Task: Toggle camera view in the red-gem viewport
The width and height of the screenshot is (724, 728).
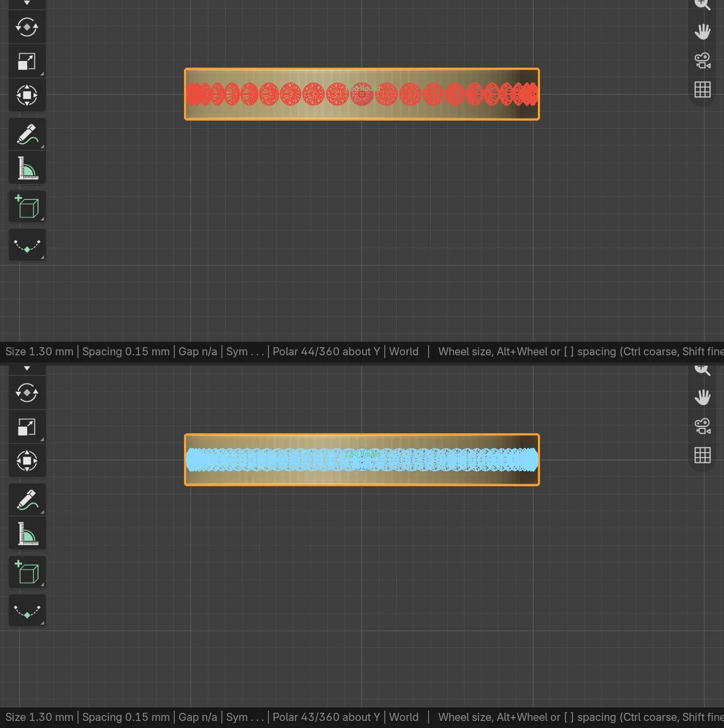Action: click(702, 61)
